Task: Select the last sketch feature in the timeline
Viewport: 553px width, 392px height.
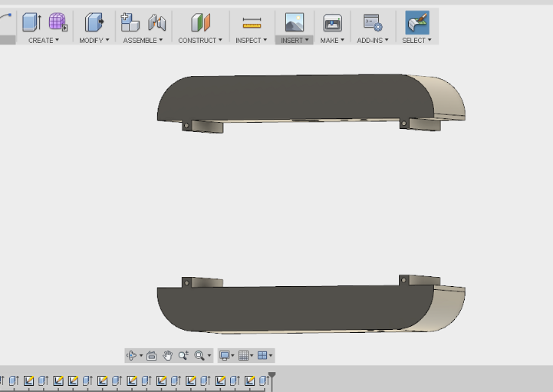Action: pos(250,380)
